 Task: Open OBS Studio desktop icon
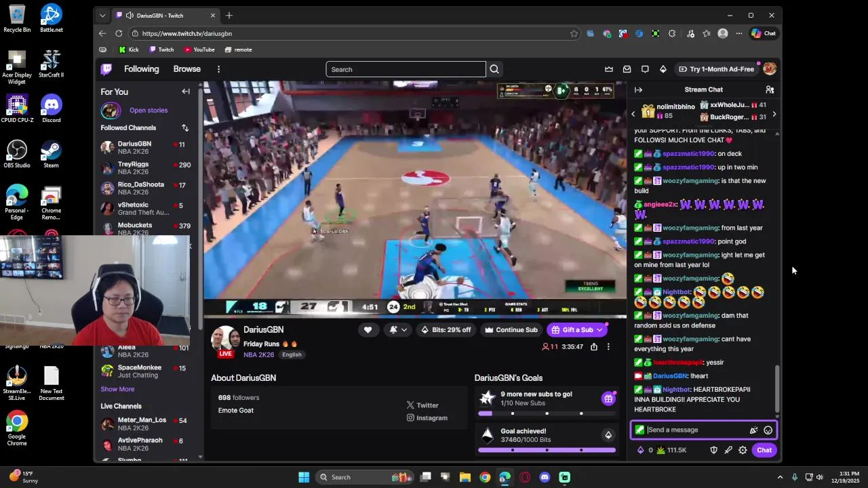17,155
